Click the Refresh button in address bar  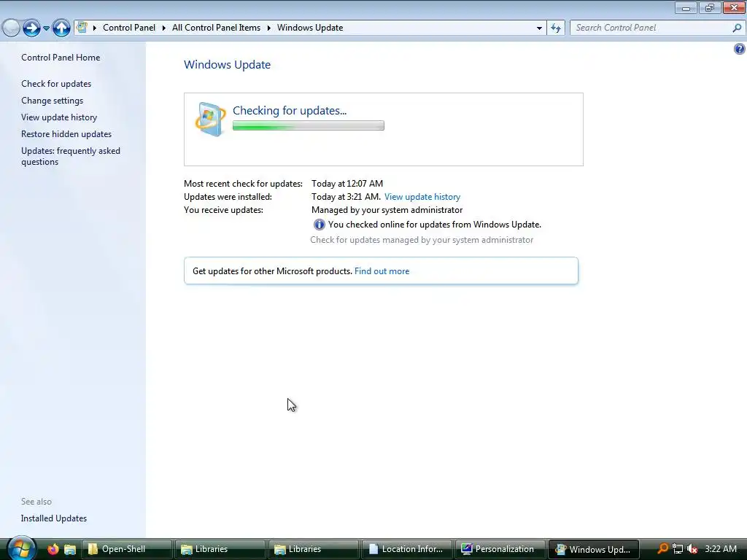point(556,28)
